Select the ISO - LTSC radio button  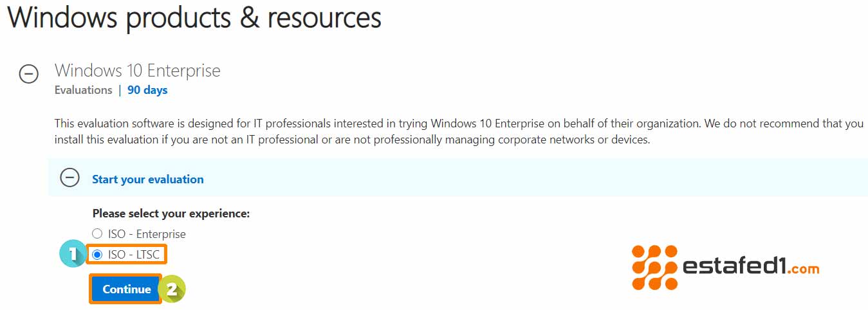click(x=97, y=255)
